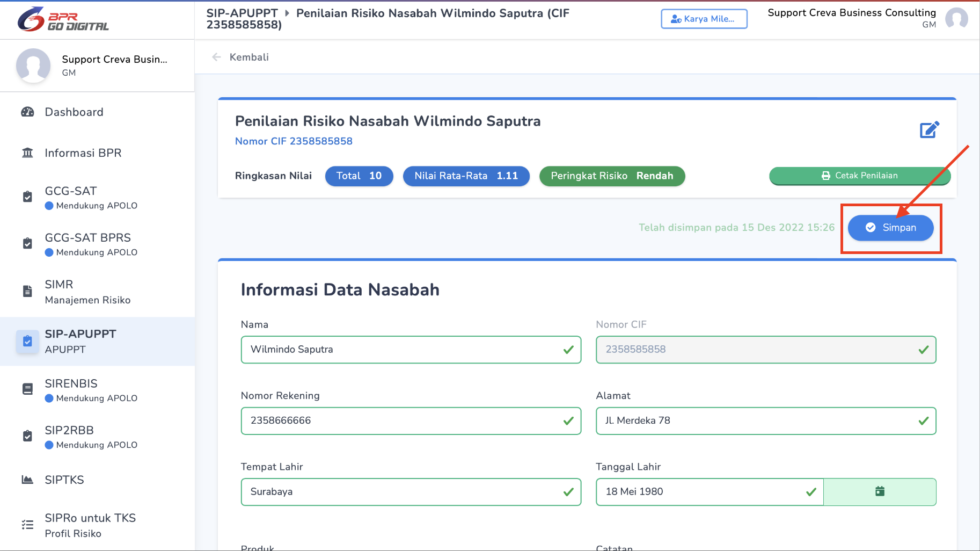Click the BPR Go Digital logo
Image resolution: width=980 pixels, height=551 pixels.
63,19
